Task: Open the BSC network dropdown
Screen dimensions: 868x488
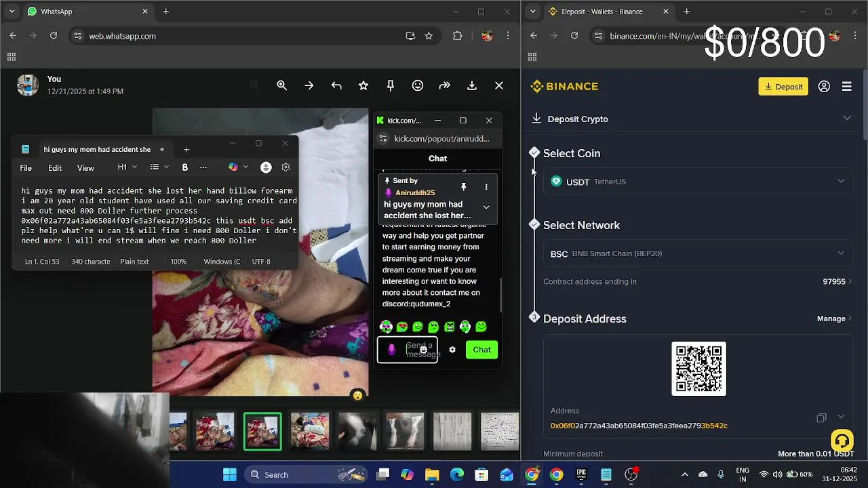Action: pyautogui.click(x=698, y=253)
